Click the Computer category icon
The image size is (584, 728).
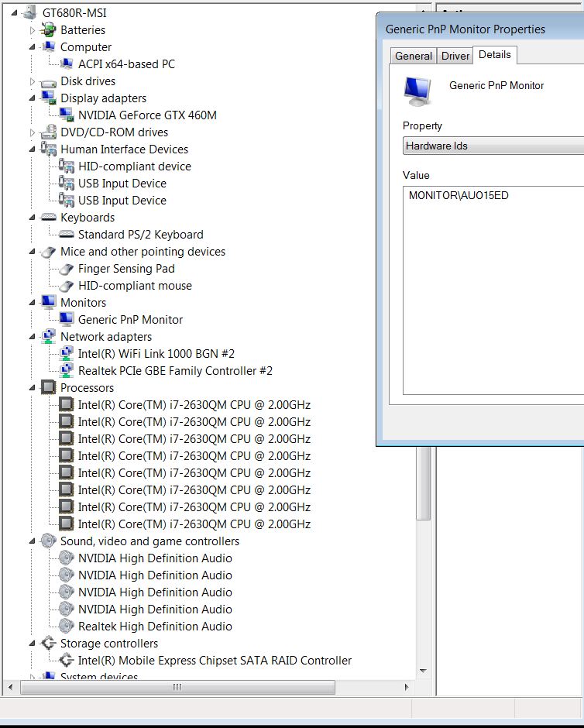(x=48, y=47)
